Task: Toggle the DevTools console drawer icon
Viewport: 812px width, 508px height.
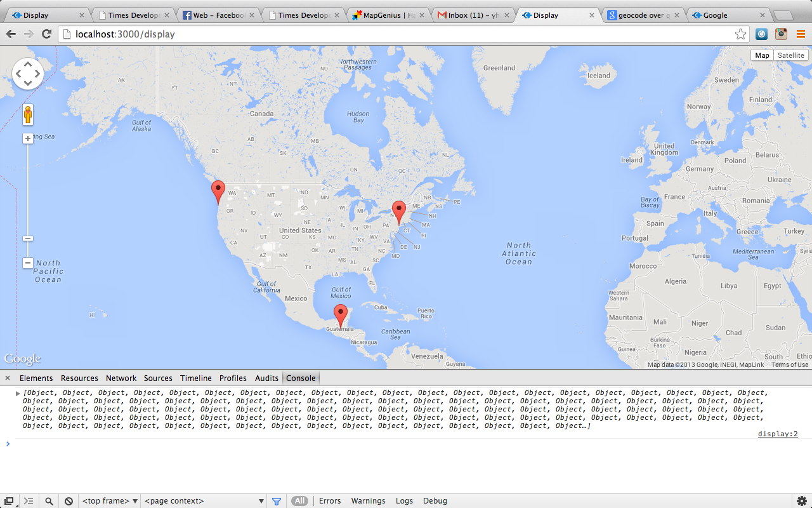Action: 29,501
